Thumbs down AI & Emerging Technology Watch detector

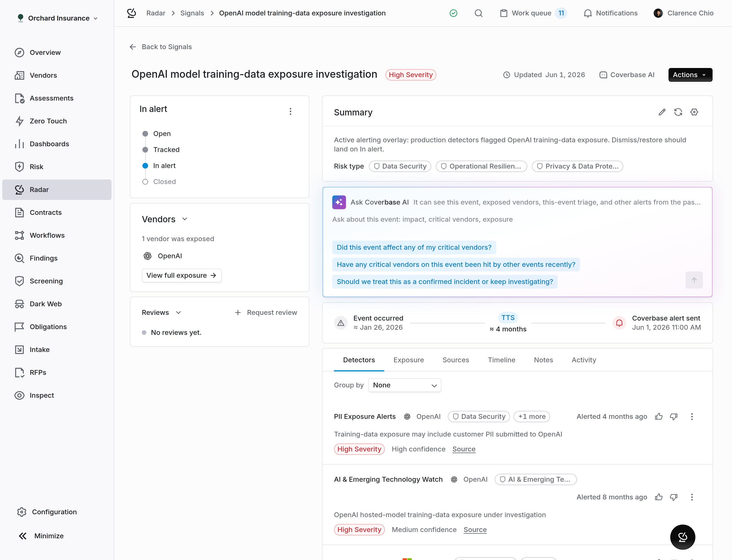click(x=674, y=497)
